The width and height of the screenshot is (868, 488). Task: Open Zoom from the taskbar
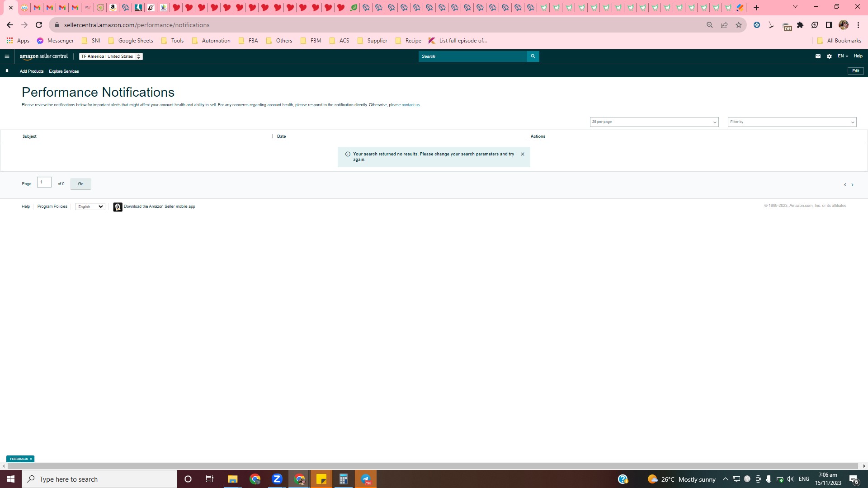point(277,479)
